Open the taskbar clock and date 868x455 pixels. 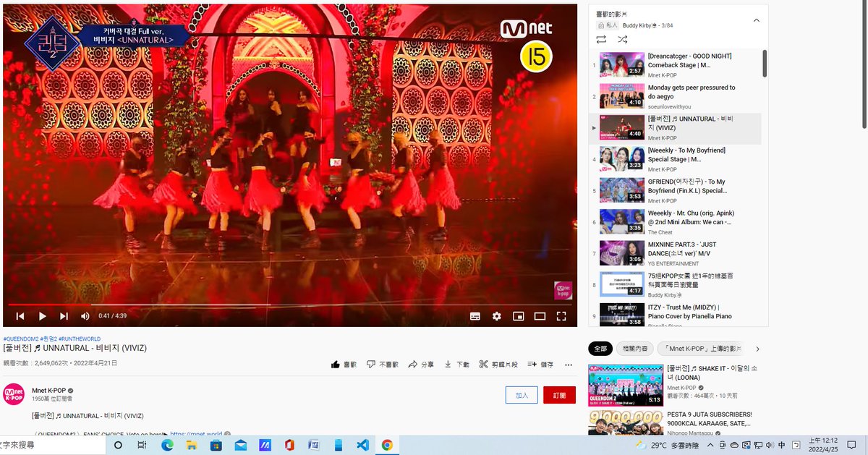point(823,445)
